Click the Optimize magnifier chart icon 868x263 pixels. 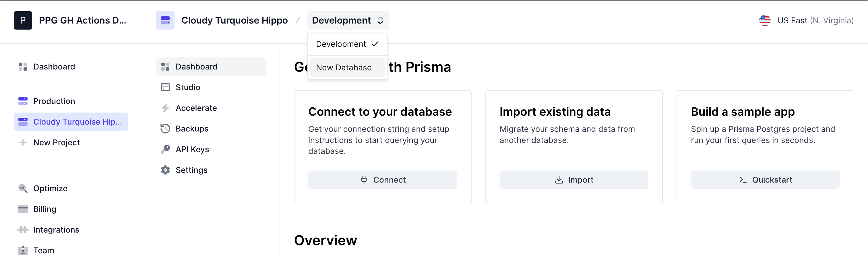23,188
